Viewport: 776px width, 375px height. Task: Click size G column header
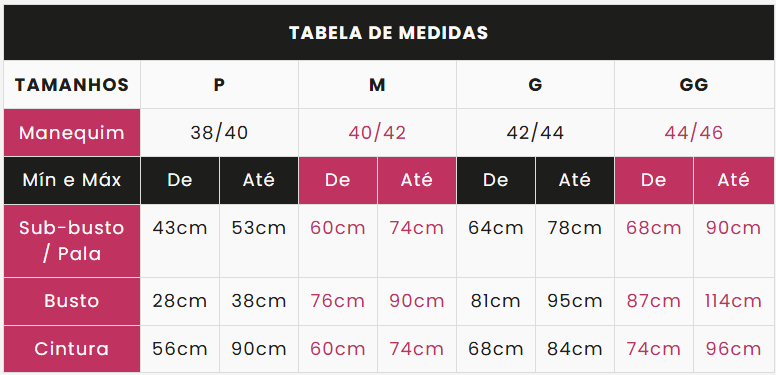click(535, 85)
